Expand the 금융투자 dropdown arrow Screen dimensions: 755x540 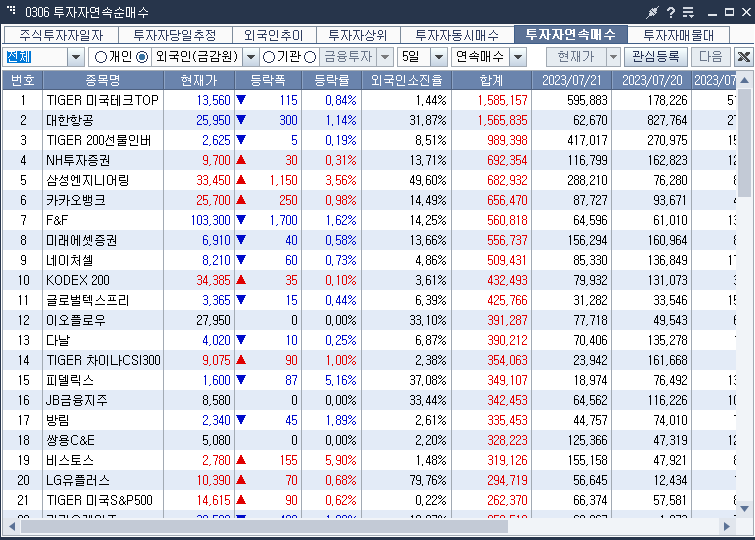(385, 57)
